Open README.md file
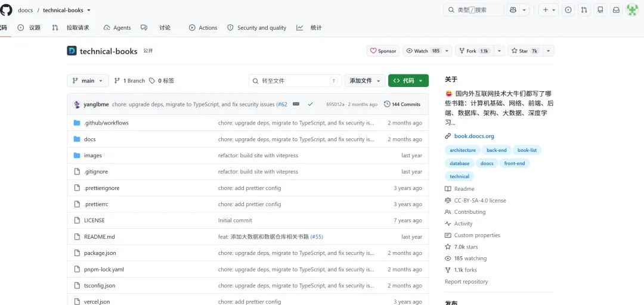Viewport: 644px width, 305px height. point(100,237)
